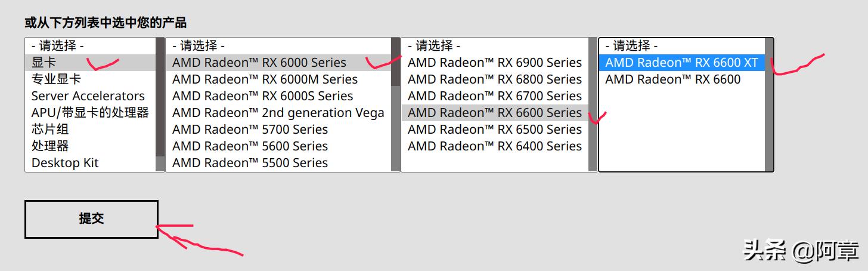The image size is (868, 271).
Task: Click the 提交 submit button
Action: pyautogui.click(x=91, y=219)
